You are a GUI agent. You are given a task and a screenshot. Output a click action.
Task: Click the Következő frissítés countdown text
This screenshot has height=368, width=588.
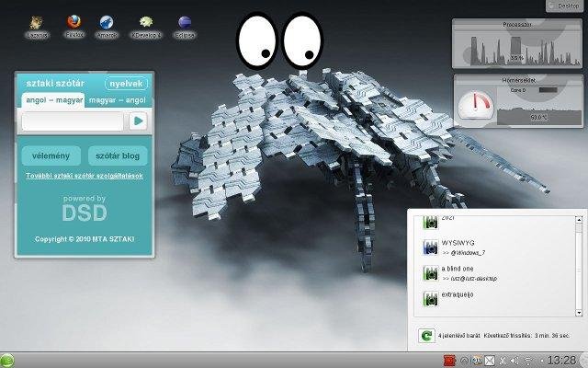click(x=526, y=335)
